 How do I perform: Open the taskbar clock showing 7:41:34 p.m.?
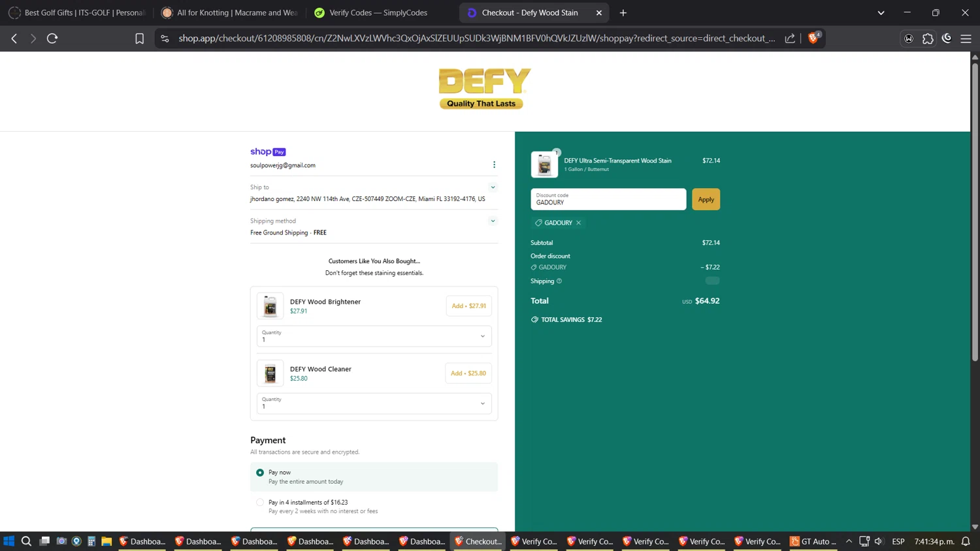coord(934,541)
